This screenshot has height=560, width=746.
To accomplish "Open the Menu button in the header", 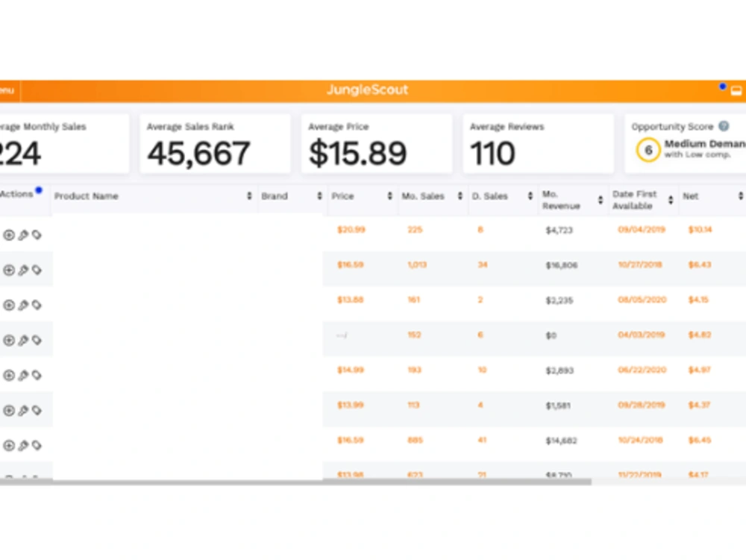I will (x=7, y=90).
